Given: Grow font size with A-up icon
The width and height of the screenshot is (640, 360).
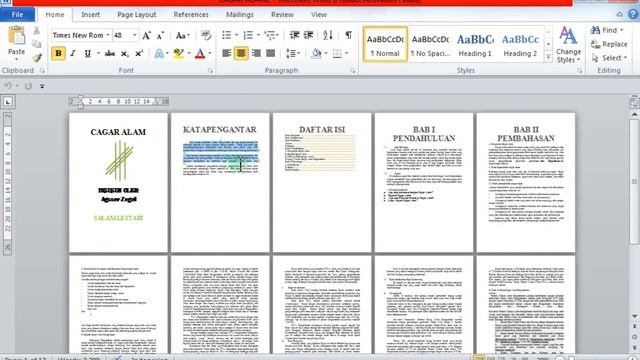Looking at the screenshot, I should [146, 36].
